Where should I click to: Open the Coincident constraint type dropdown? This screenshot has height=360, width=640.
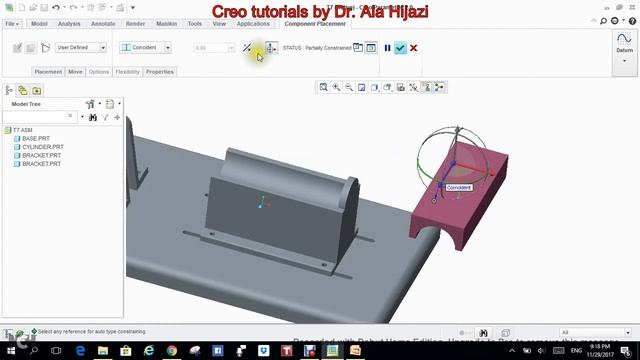point(167,48)
